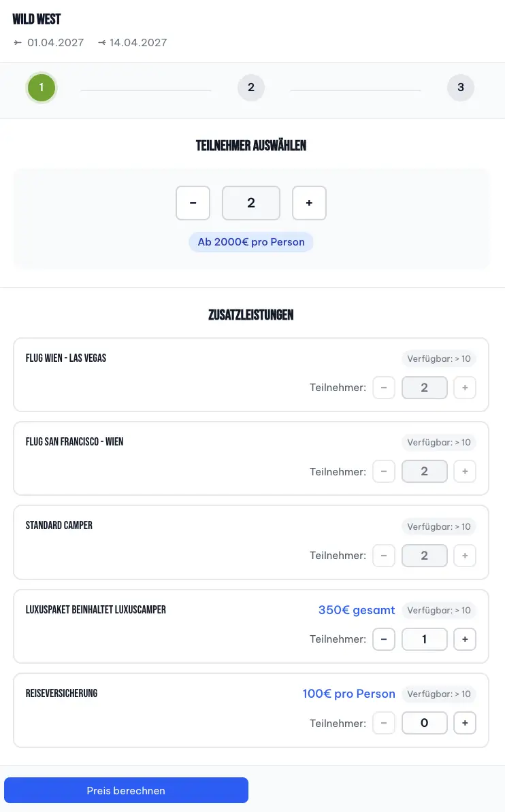Increase Standard Camper participant count

click(465, 556)
